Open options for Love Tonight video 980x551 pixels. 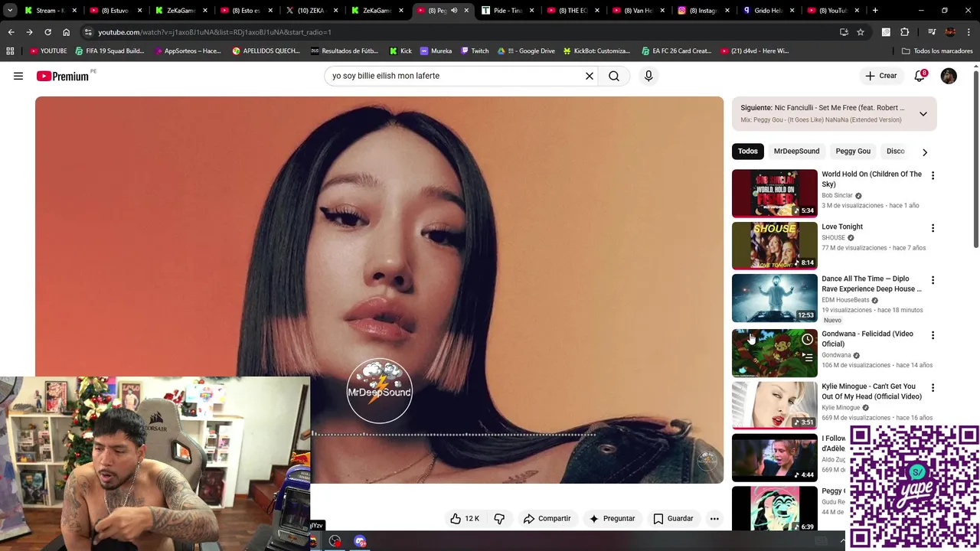click(933, 228)
